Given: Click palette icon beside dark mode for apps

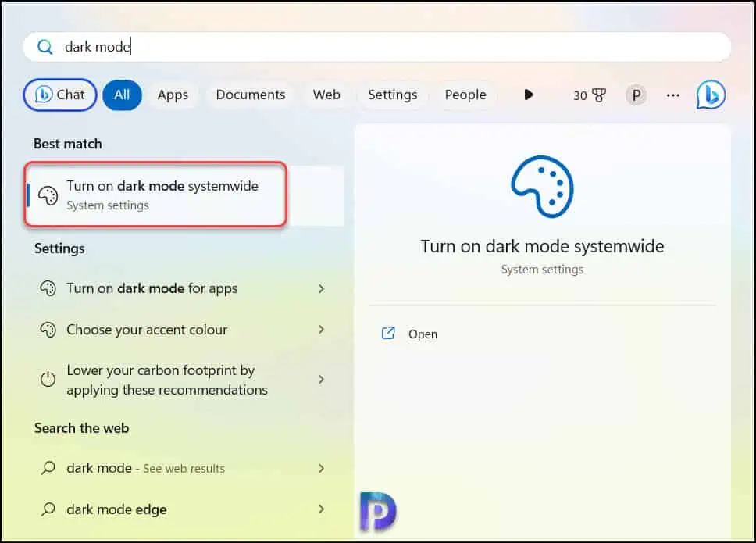Looking at the screenshot, I should click(x=48, y=288).
